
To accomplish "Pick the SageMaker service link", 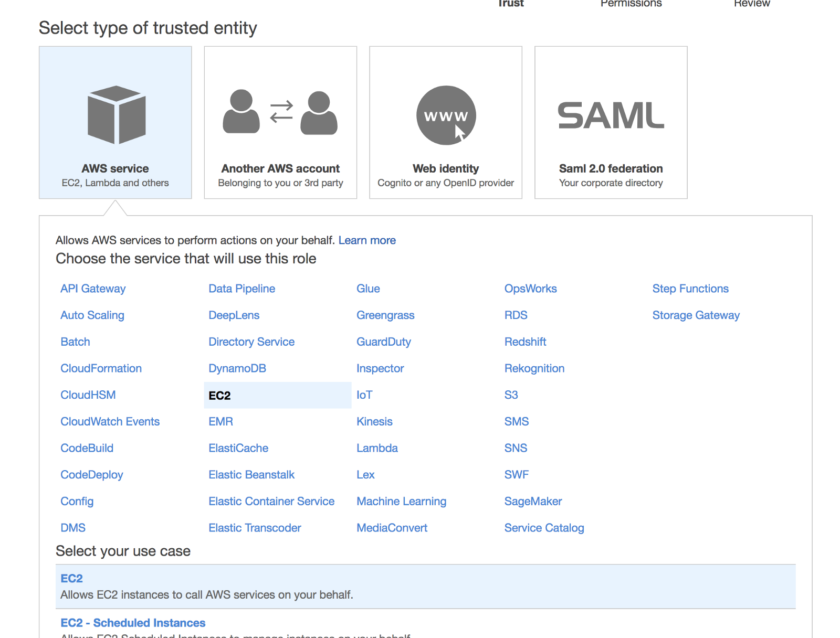I will tap(533, 501).
